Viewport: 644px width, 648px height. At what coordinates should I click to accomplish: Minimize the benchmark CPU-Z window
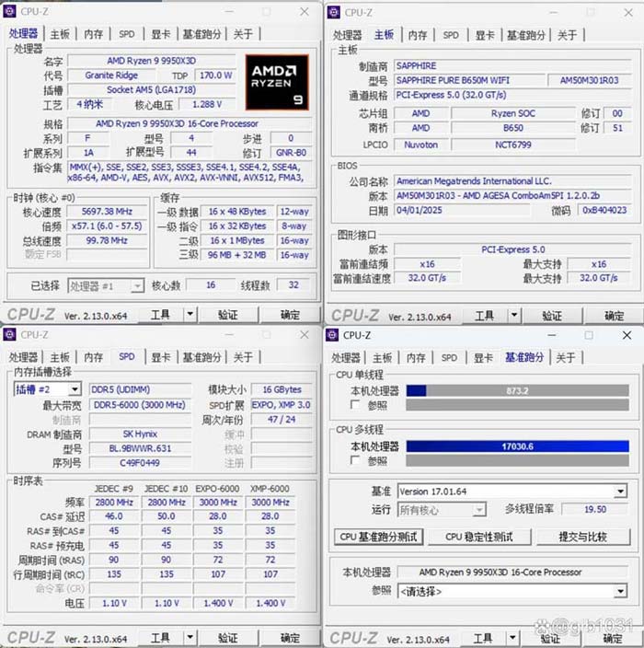(551, 335)
